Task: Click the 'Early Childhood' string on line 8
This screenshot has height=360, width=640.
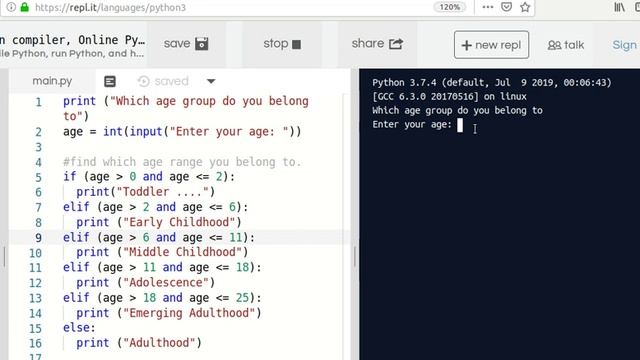Action: tap(179, 222)
